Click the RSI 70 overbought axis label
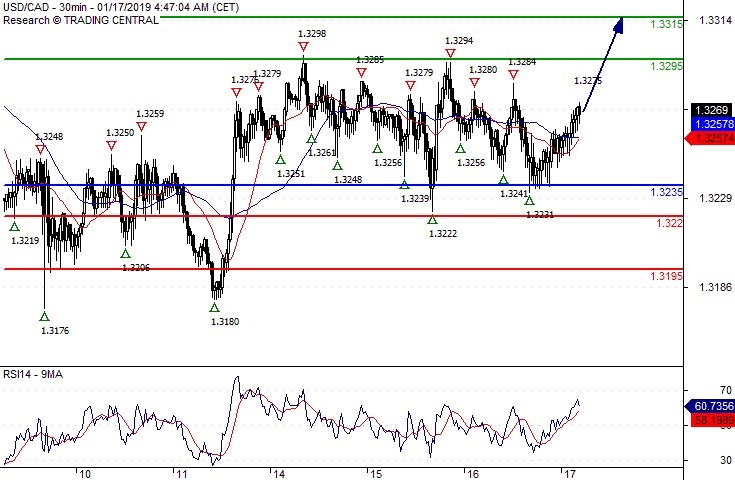 (726, 390)
